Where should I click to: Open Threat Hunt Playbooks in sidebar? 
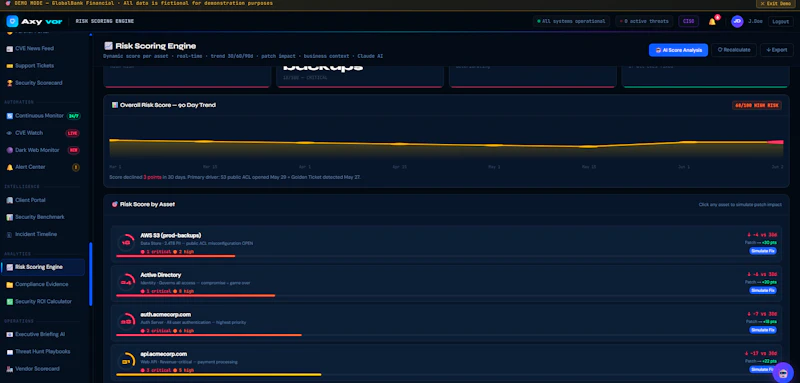[43, 352]
